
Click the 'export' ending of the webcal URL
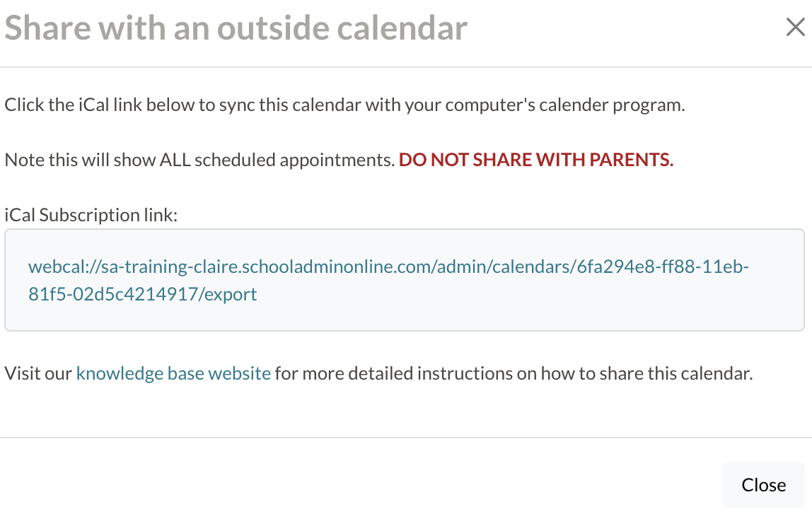[x=230, y=294]
